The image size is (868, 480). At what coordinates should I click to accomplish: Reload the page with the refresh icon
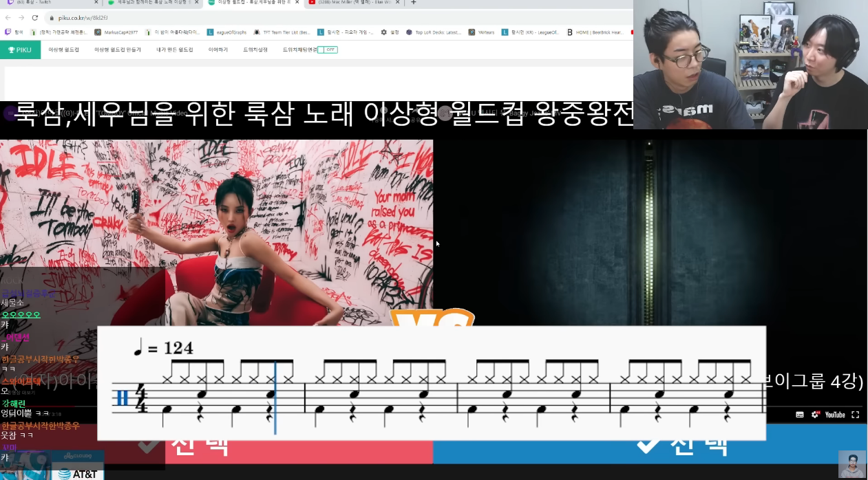[x=35, y=18]
